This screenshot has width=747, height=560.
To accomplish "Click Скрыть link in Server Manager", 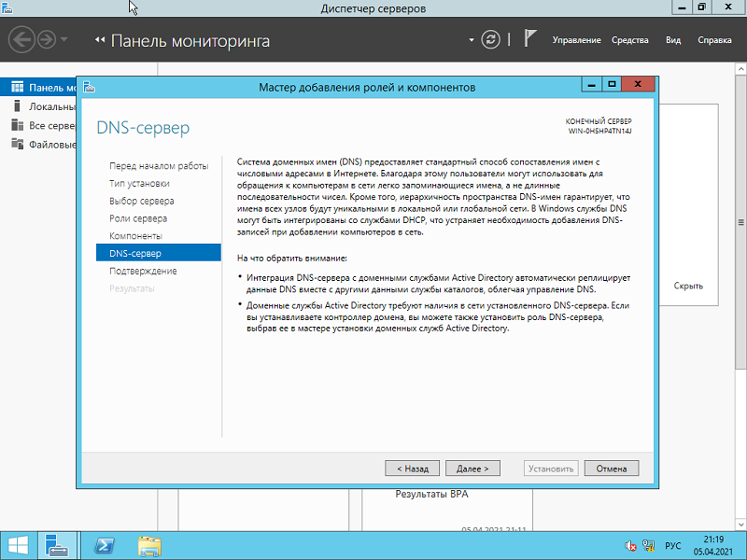I will point(688,286).
